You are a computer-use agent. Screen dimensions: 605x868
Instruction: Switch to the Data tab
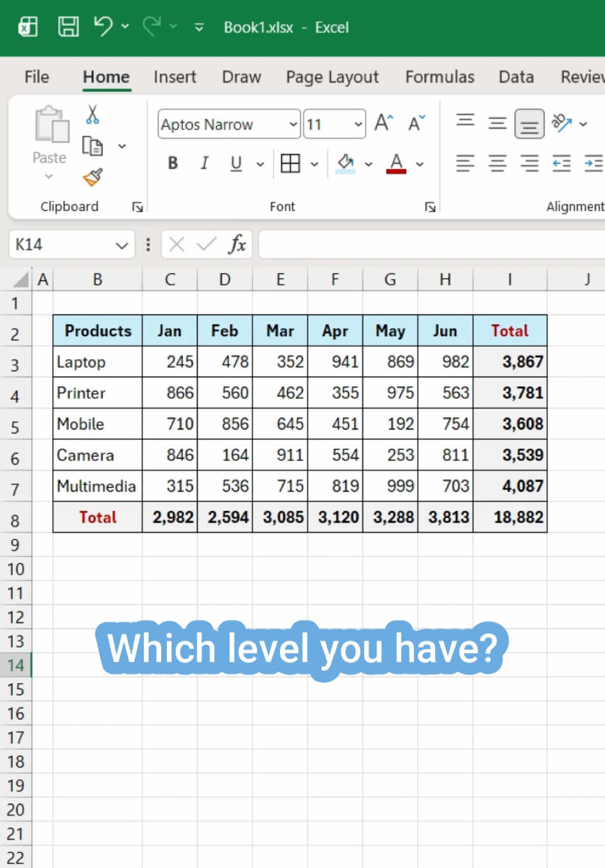[x=516, y=77]
